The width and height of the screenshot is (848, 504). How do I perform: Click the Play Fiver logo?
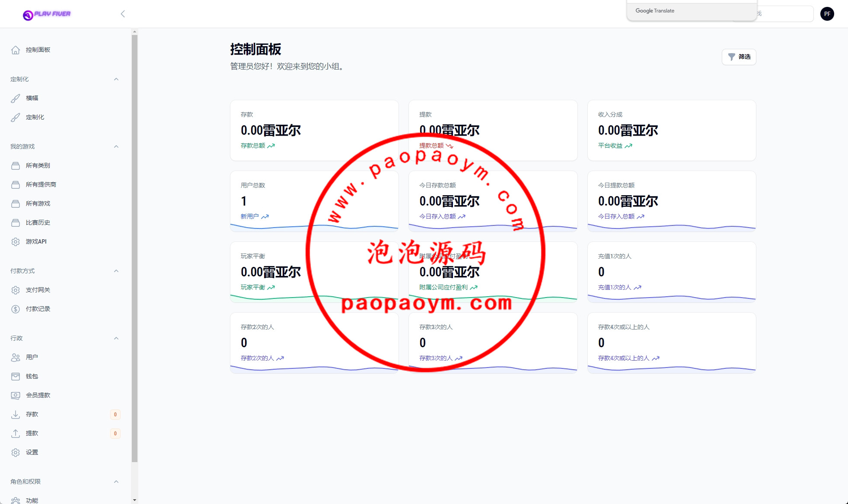47,14
